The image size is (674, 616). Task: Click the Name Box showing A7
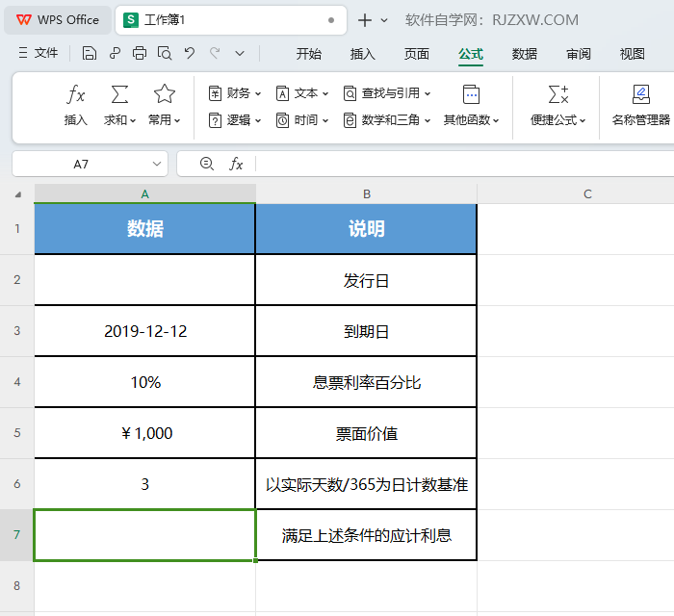click(x=81, y=164)
